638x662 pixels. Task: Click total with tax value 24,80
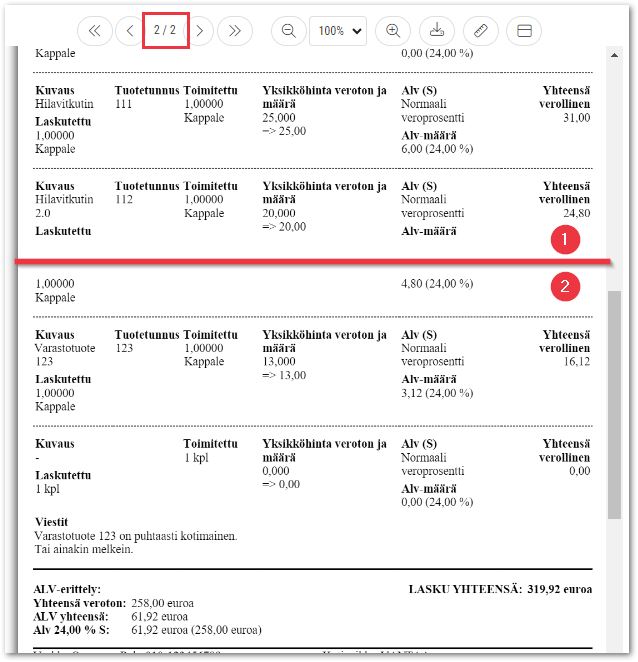click(576, 213)
